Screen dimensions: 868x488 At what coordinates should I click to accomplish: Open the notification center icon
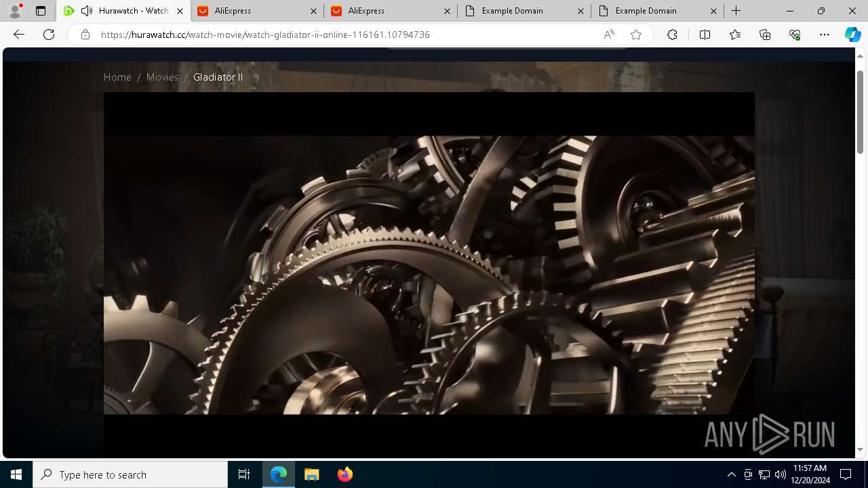point(846,474)
